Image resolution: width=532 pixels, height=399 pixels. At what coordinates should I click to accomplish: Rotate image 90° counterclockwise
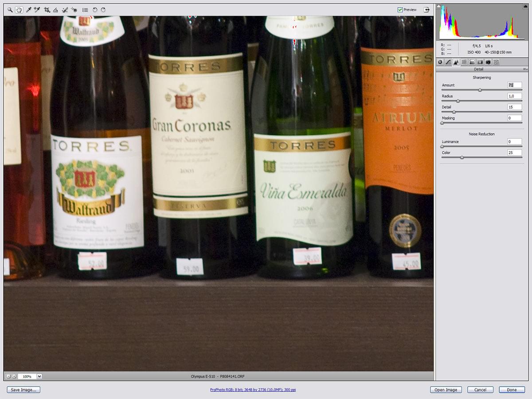pyautogui.click(x=95, y=9)
